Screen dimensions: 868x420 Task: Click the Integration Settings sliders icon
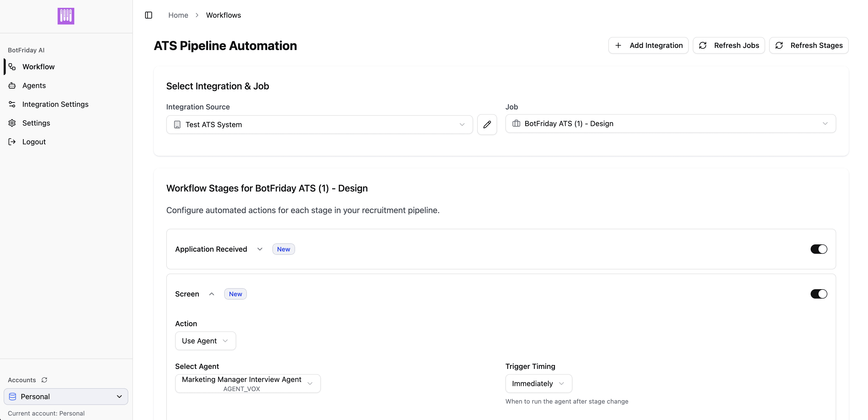tap(12, 104)
